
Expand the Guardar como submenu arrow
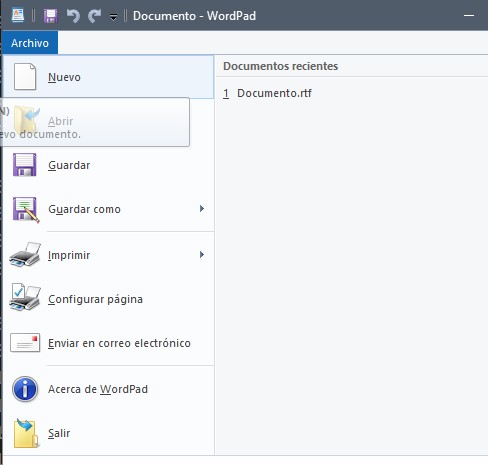click(202, 209)
